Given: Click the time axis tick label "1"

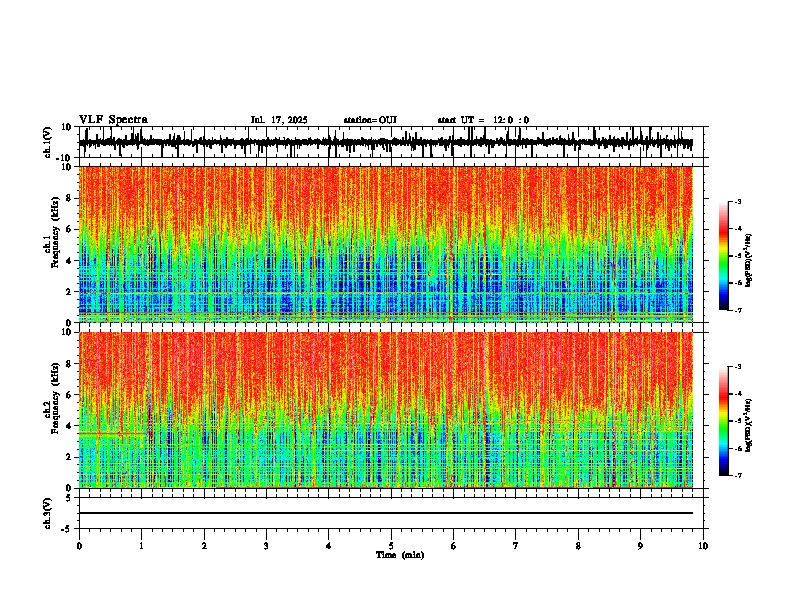Looking at the screenshot, I should coord(141,546).
